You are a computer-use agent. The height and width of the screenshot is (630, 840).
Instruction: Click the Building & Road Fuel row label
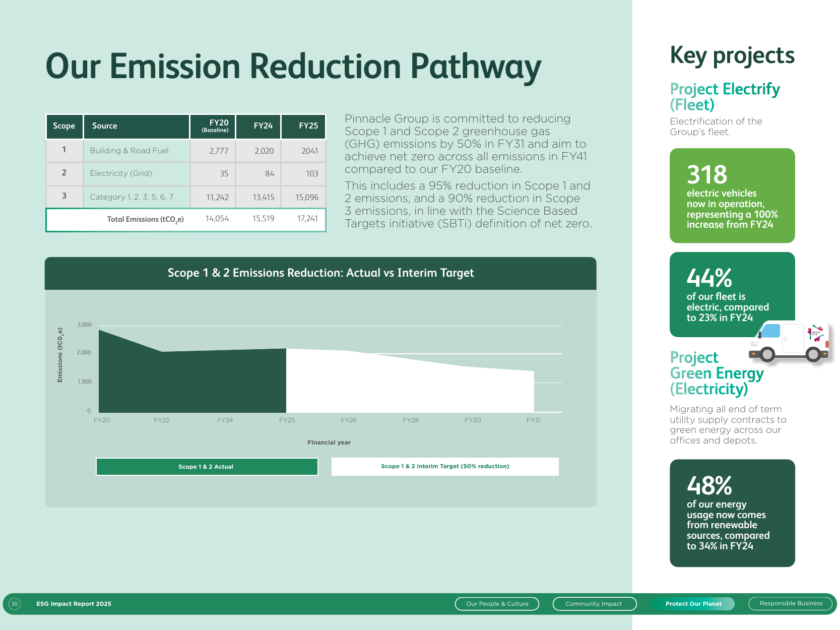pyautogui.click(x=129, y=151)
